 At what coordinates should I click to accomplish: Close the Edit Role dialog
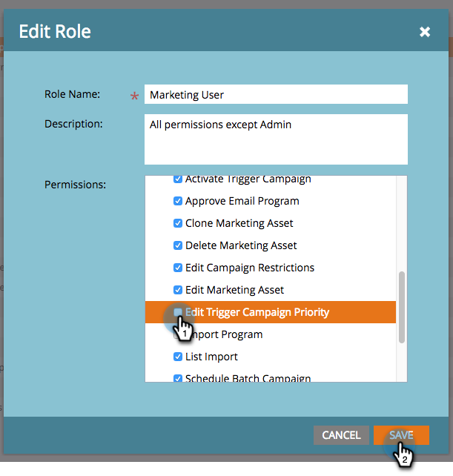click(x=425, y=32)
